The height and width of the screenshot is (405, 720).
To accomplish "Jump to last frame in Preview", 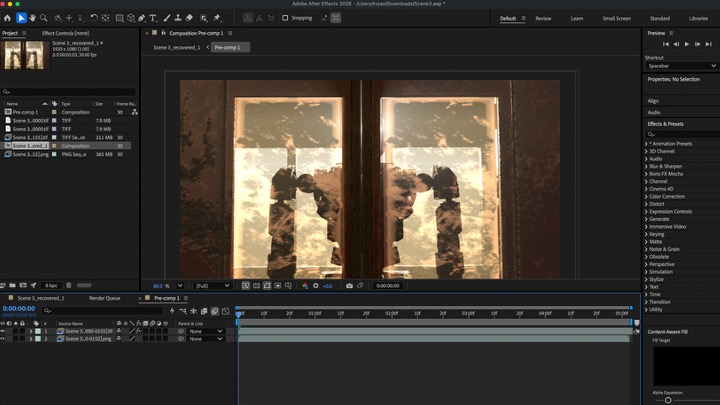I will click(x=709, y=44).
